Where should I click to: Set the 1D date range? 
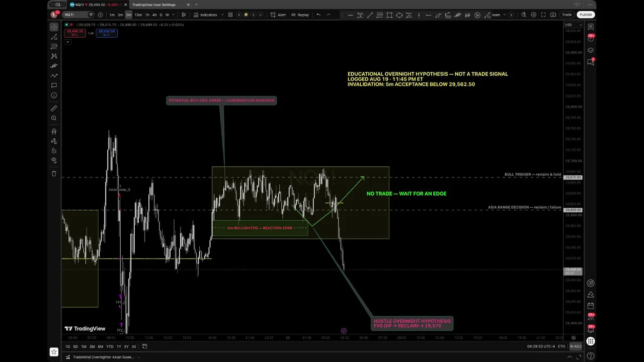coord(68,346)
